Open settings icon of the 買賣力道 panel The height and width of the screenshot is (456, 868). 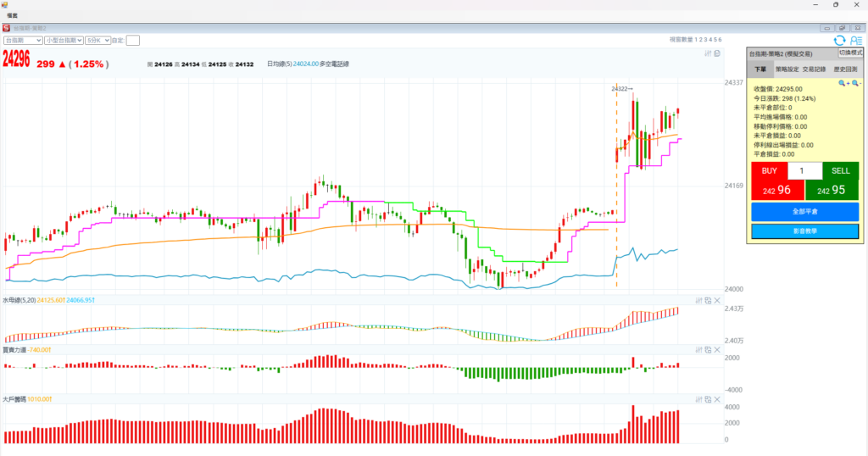(698, 349)
